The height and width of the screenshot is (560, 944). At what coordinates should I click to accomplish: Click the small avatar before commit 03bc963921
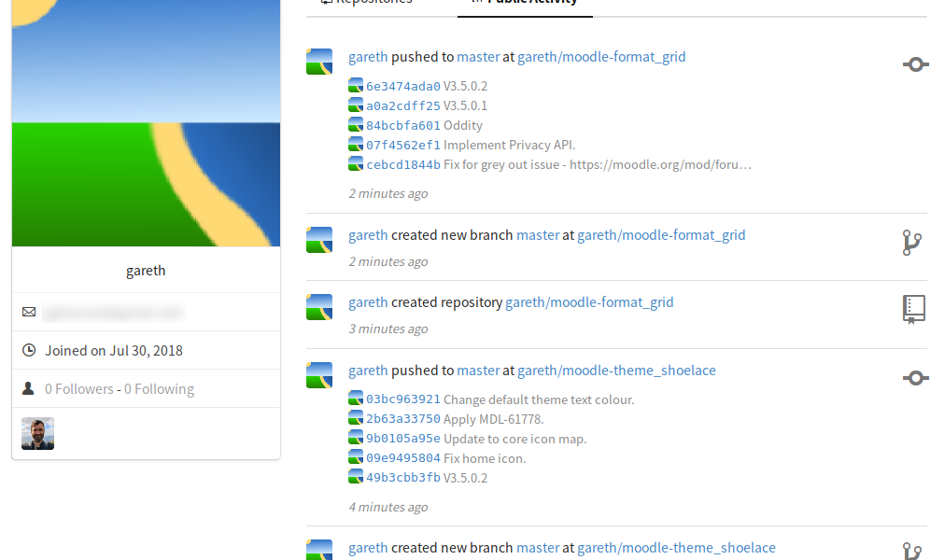pyautogui.click(x=356, y=399)
